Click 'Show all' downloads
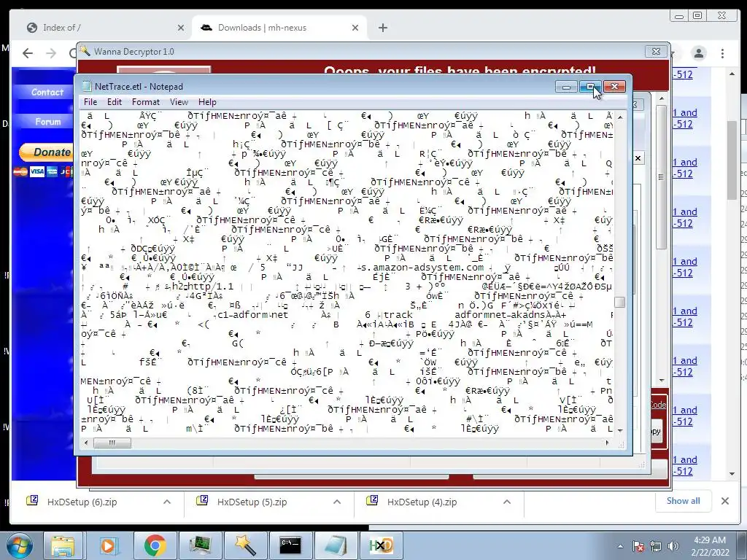Image resolution: width=747 pixels, height=560 pixels. click(683, 501)
